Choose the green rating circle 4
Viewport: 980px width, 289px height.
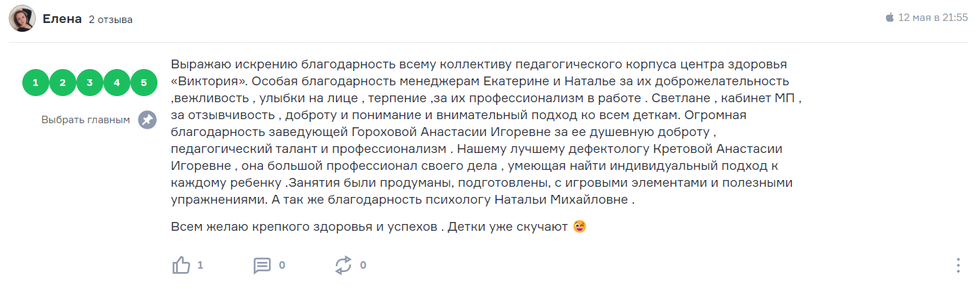pyautogui.click(x=116, y=83)
